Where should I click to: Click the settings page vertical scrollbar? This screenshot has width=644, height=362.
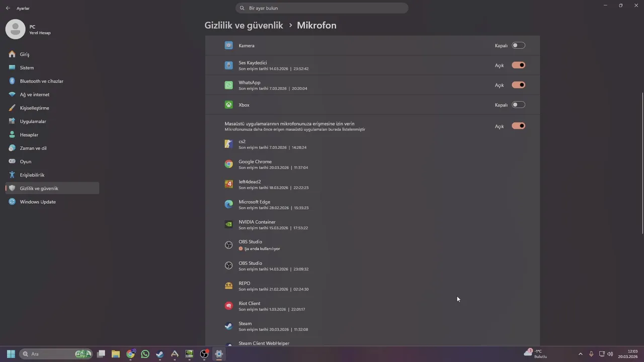(x=642, y=163)
